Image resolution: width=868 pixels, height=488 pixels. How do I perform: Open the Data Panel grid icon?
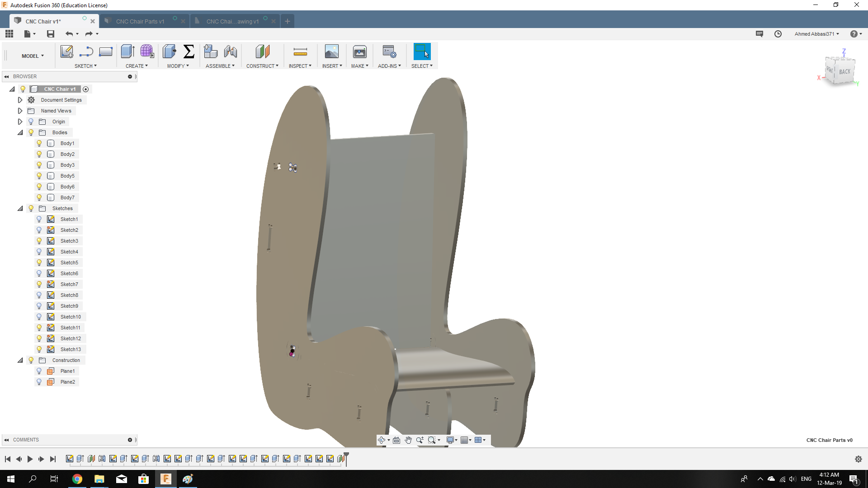9,34
